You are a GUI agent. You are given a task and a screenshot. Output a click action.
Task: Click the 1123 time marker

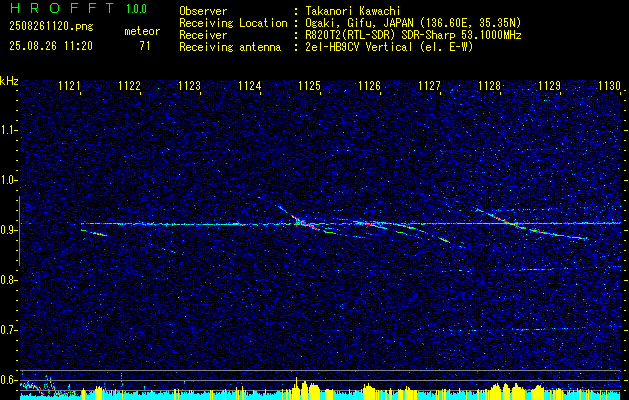click(x=189, y=86)
